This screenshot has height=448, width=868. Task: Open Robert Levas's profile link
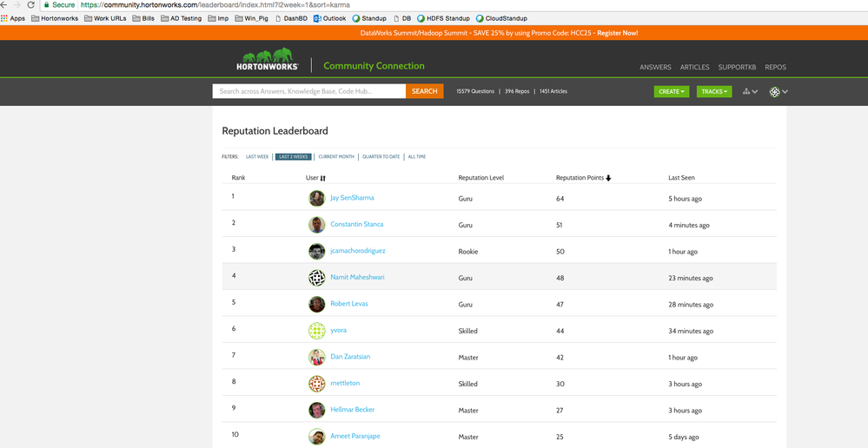pos(348,304)
